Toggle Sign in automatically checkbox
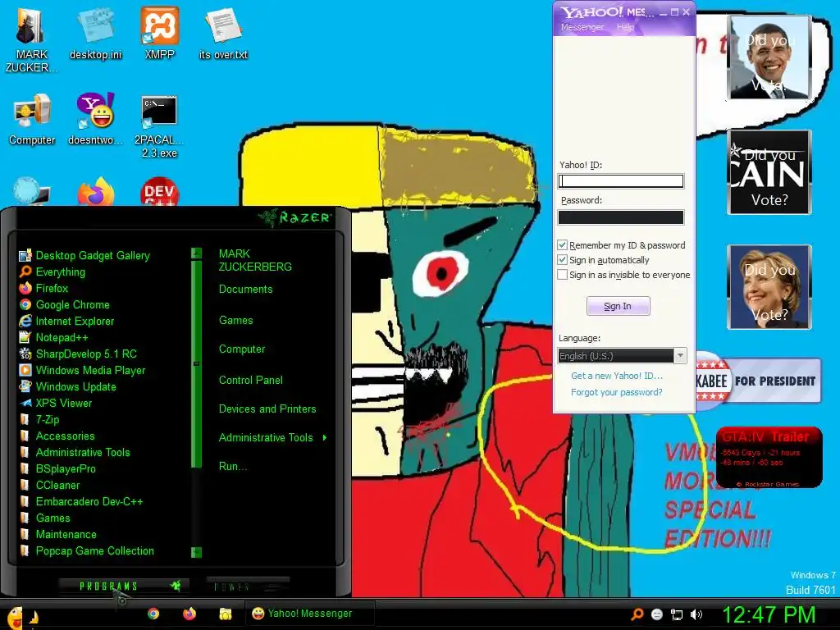This screenshot has width=840, height=630. (563, 260)
